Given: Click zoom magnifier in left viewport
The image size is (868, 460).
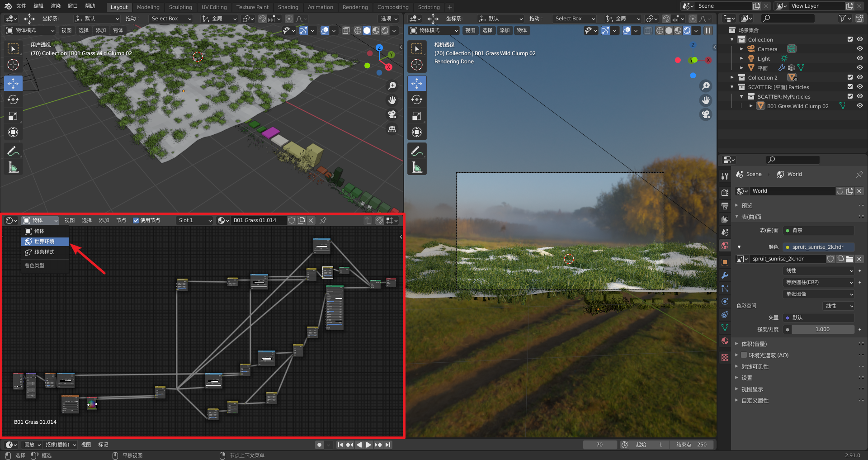Looking at the screenshot, I should 392,85.
